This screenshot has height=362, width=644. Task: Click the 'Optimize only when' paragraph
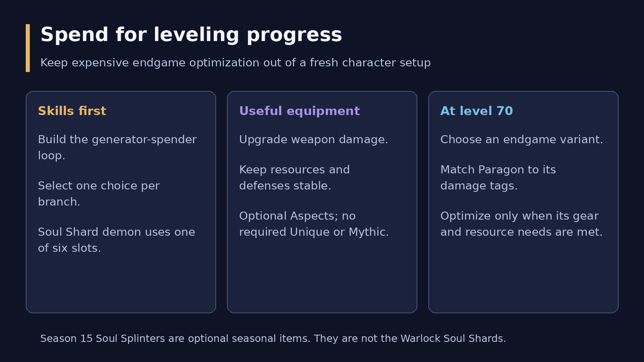pos(522,224)
